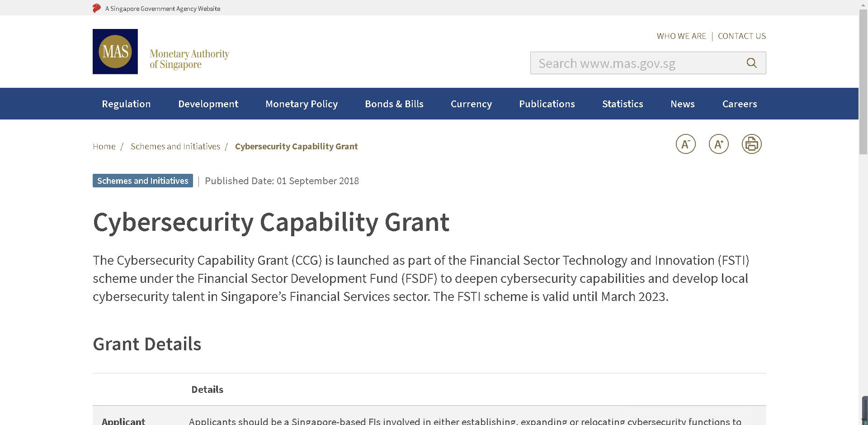The height and width of the screenshot is (425, 868).
Task: Click the WHO WE ARE link
Action: (x=681, y=36)
